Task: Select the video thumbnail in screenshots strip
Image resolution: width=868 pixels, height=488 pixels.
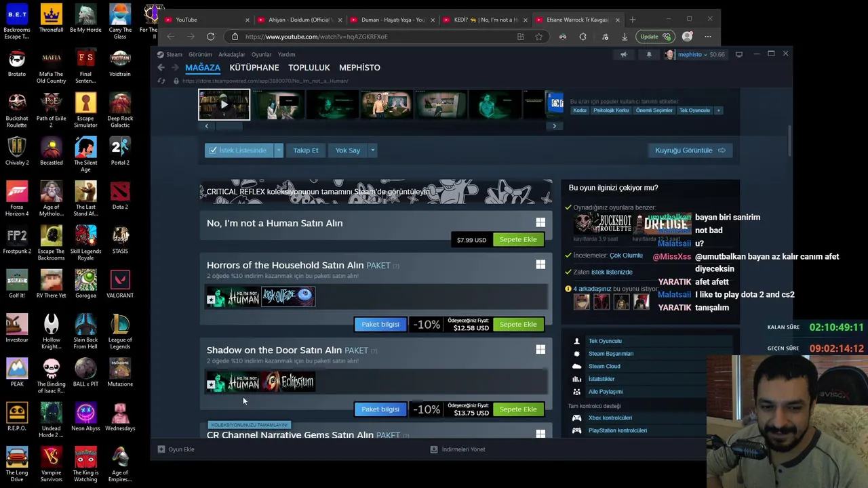Action: (224, 105)
